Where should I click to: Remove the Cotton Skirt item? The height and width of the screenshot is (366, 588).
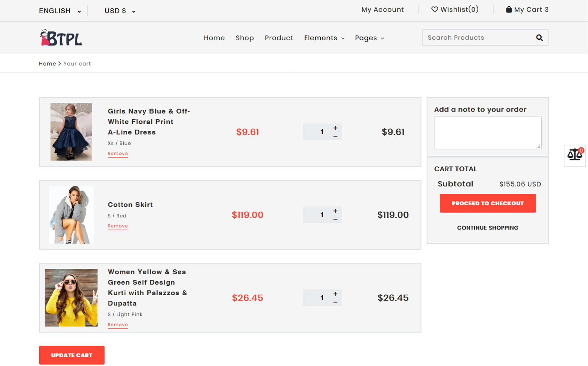coord(118,226)
